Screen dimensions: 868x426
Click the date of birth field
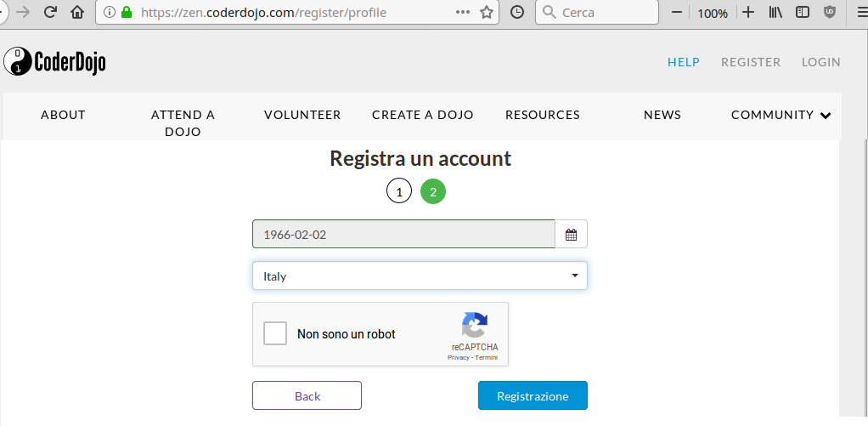coord(403,235)
